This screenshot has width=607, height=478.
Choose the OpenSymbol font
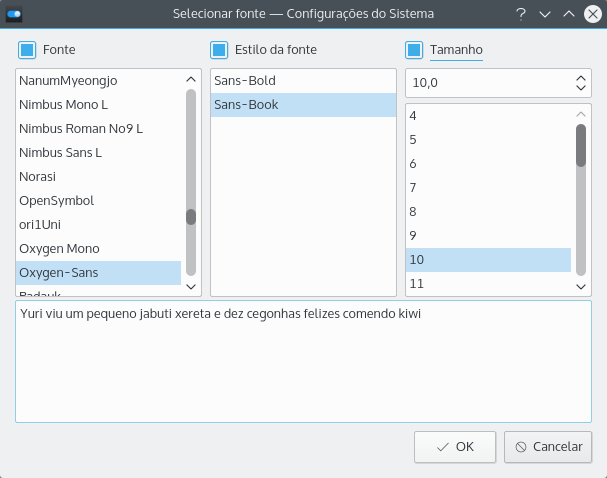(56, 200)
